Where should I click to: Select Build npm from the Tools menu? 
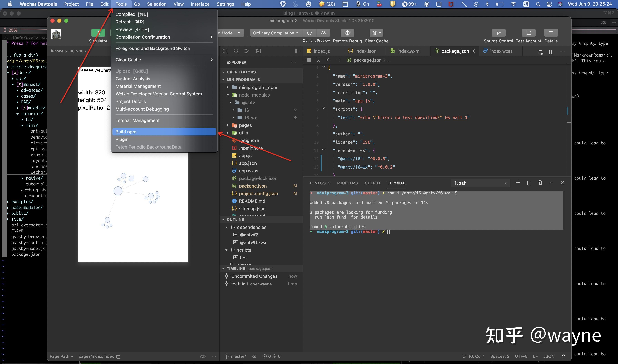(x=126, y=132)
